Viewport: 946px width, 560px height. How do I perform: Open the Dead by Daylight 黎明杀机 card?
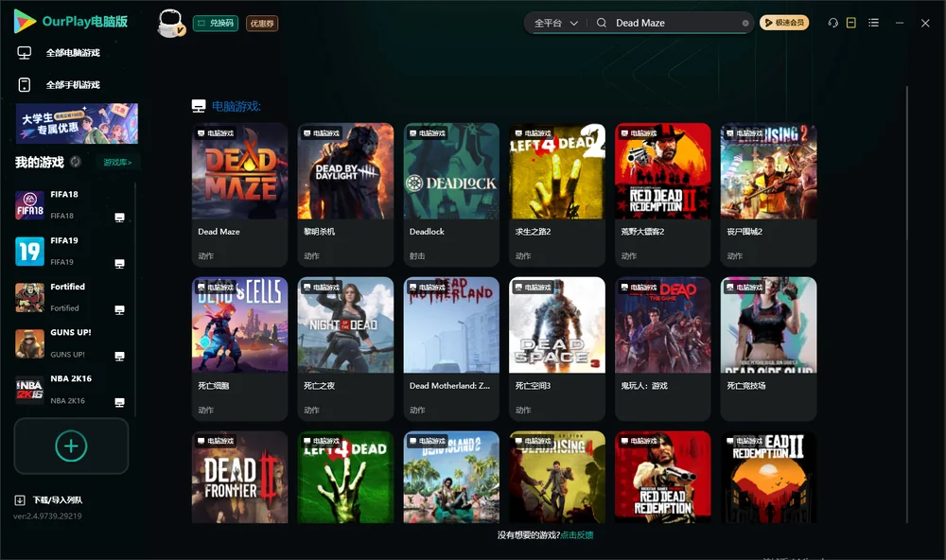[x=345, y=194]
